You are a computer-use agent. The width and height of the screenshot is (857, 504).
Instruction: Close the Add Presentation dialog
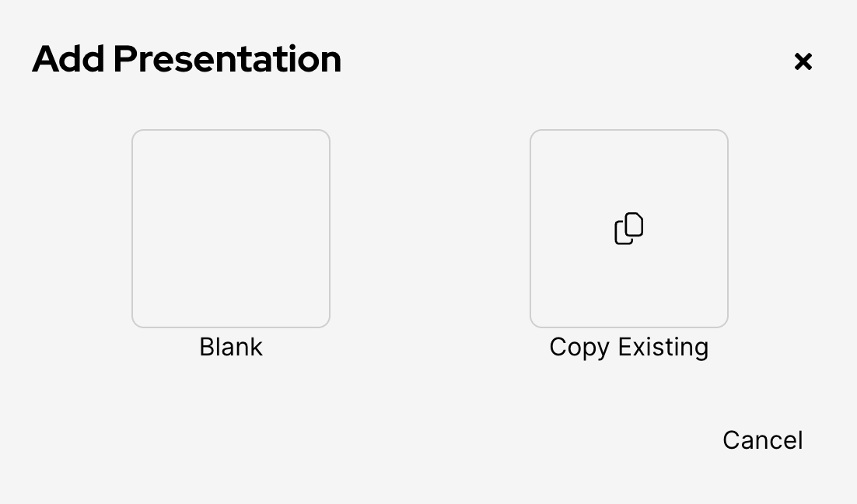point(803,61)
